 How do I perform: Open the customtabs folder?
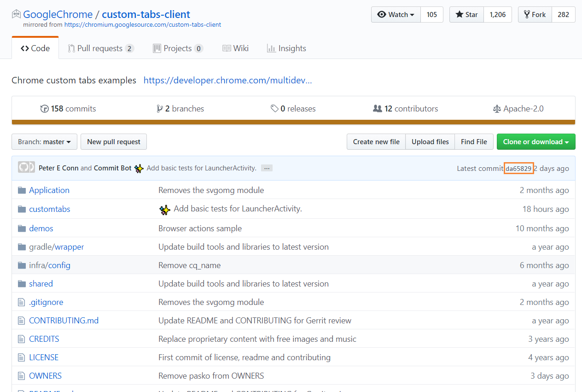(50, 209)
